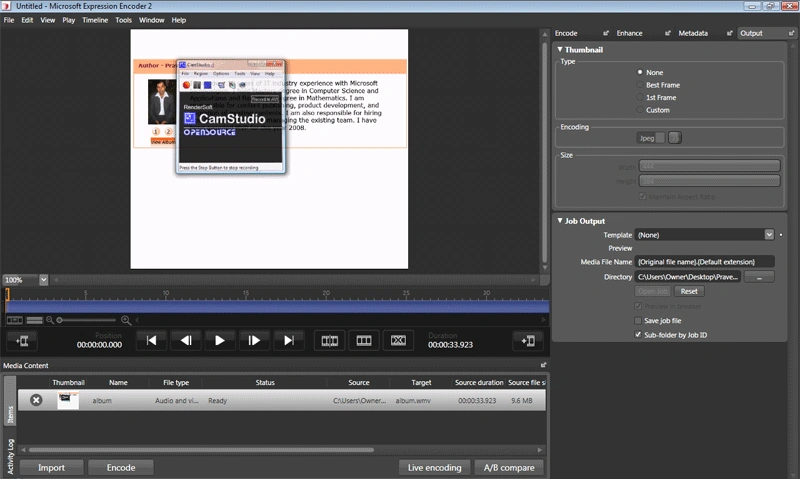Image resolution: width=800 pixels, height=479 pixels.
Task: Step back one frame icon
Action: (x=186, y=340)
